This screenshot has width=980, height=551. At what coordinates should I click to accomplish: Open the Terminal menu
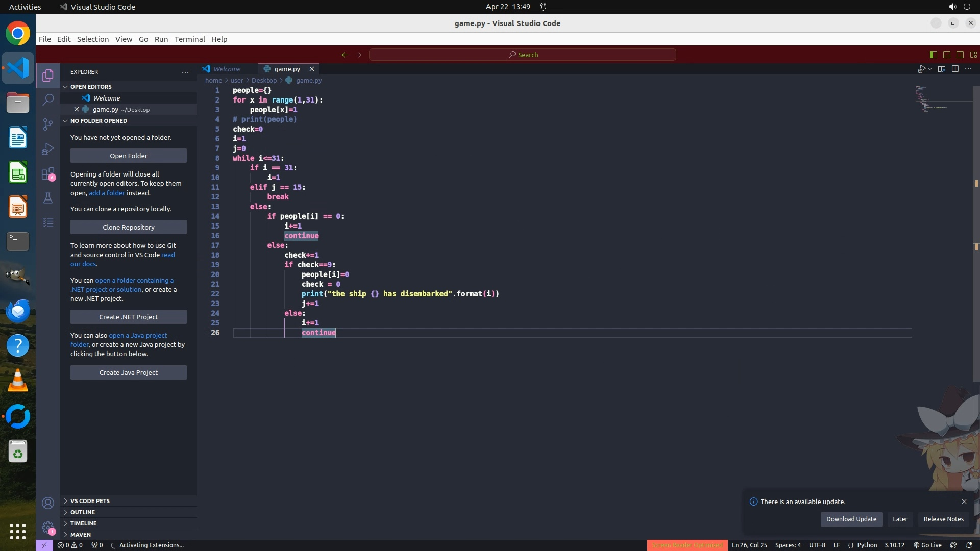tap(189, 39)
